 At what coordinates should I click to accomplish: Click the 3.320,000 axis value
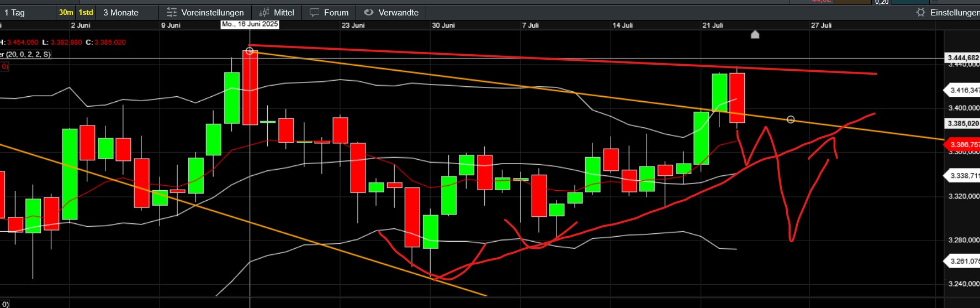963,196
